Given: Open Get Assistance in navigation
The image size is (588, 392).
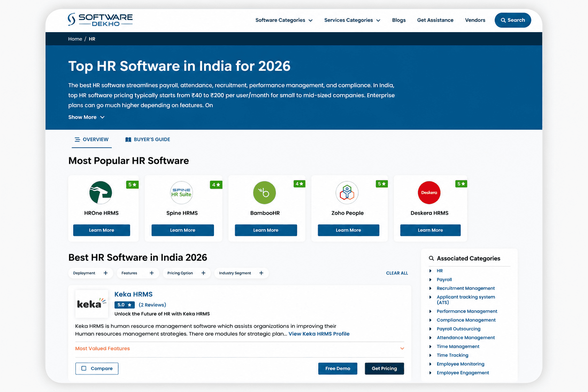Looking at the screenshot, I should pos(435,20).
